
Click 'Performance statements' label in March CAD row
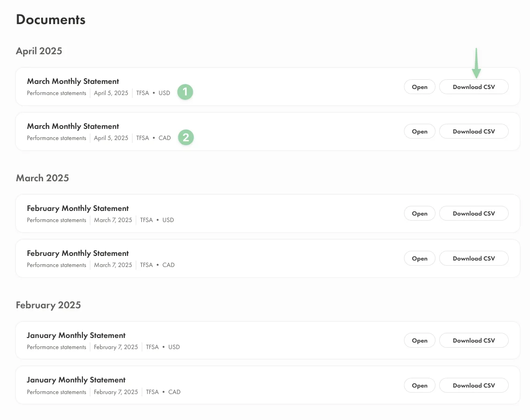click(x=57, y=138)
